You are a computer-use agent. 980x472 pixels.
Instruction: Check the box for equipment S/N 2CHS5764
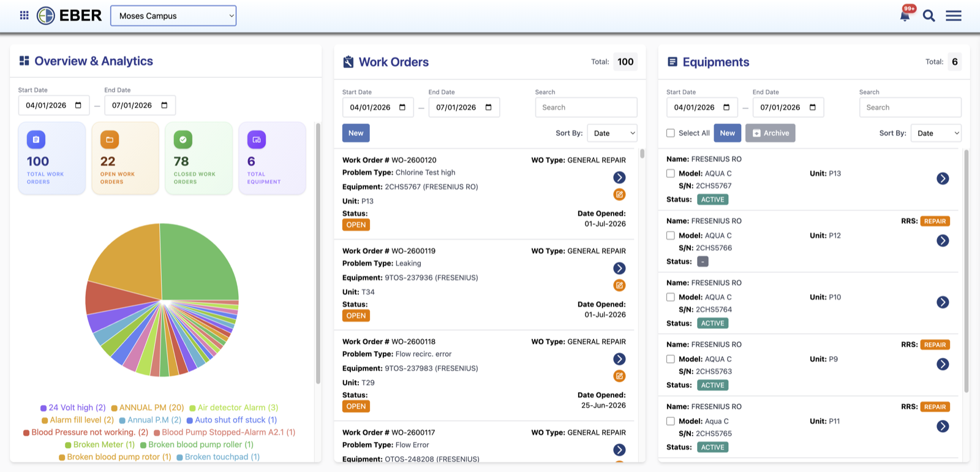pyautogui.click(x=671, y=297)
